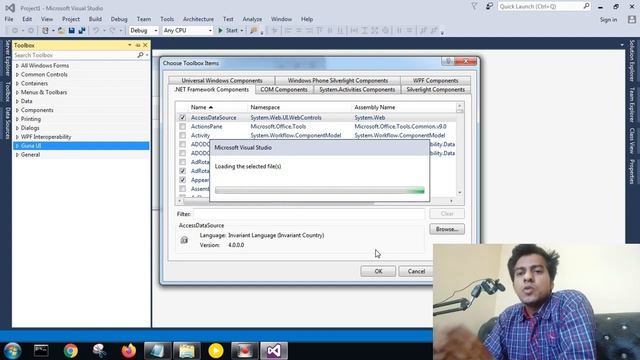Expand the Printing toolbox group
Image resolution: width=640 pixels, height=360 pixels.
point(17,119)
